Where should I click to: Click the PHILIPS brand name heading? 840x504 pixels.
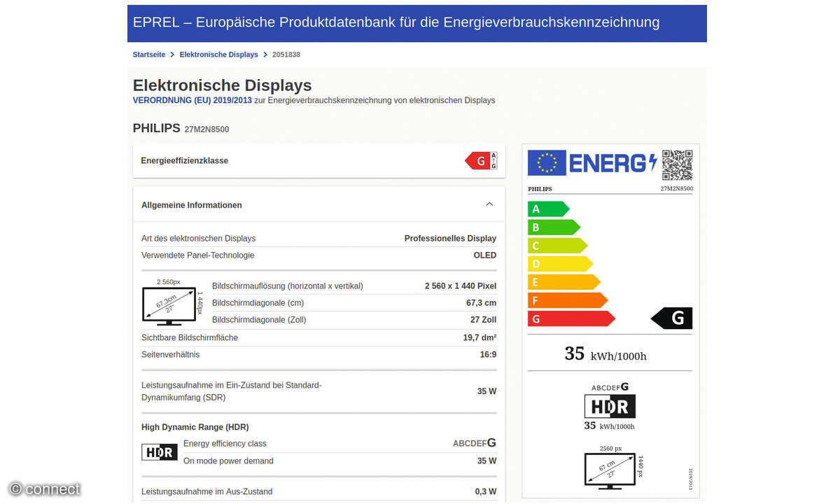click(155, 128)
